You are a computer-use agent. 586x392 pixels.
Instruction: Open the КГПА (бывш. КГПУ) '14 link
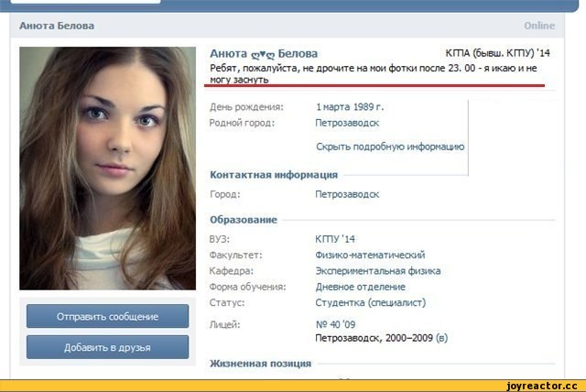497,53
